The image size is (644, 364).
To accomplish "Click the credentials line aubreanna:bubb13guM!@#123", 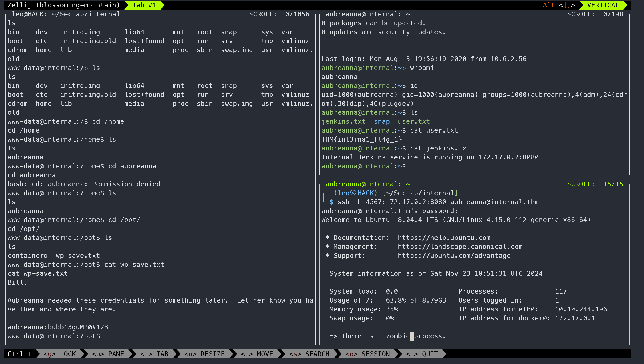I will pos(58,327).
